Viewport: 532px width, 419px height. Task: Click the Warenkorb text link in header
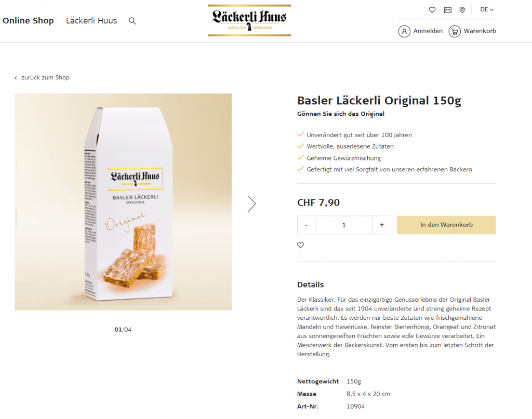click(480, 31)
